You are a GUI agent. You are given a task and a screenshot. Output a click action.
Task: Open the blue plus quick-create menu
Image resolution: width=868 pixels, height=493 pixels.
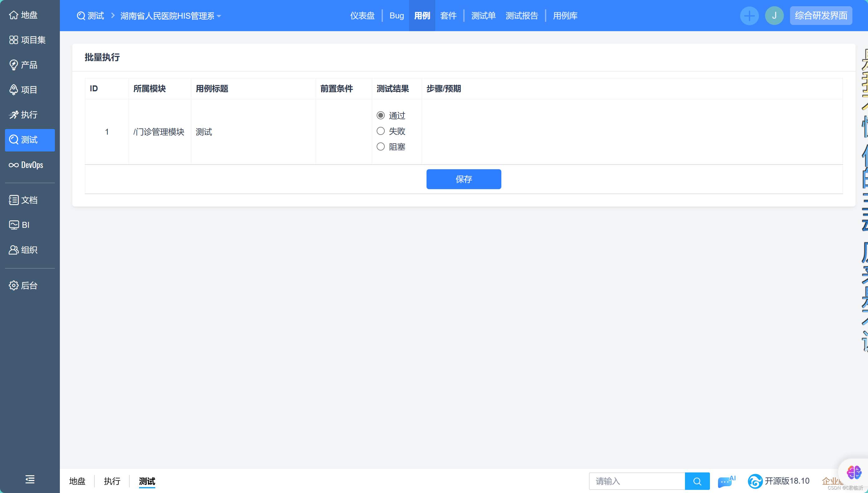coord(749,16)
